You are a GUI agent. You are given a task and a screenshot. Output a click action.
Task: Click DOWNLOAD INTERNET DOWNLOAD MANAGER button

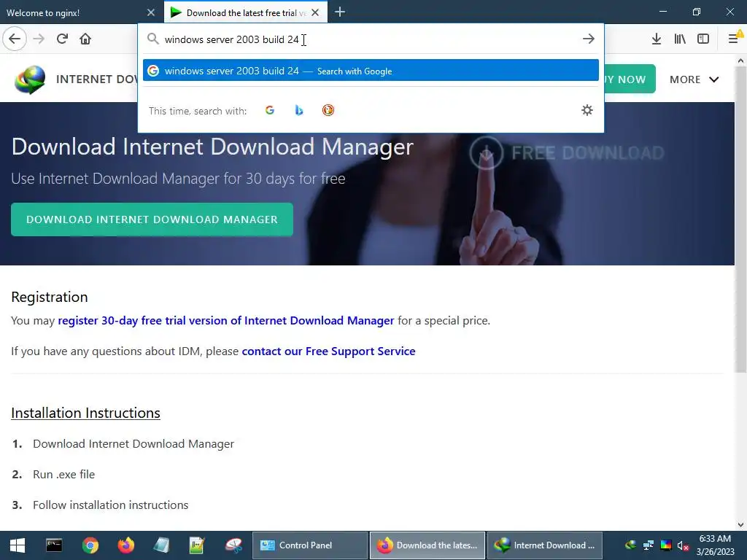pos(152,219)
